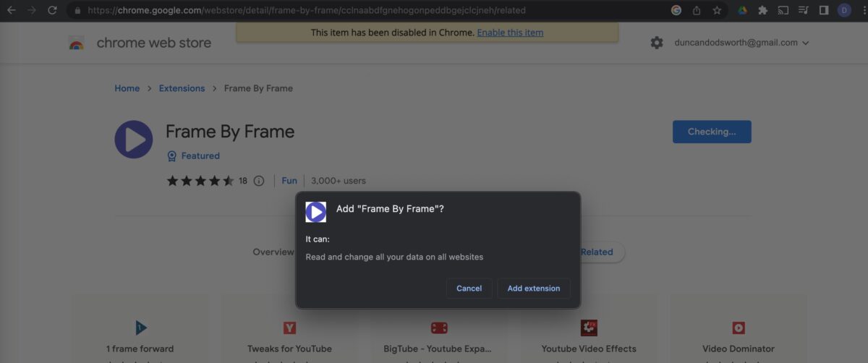Open the media controls icon
Image resolution: width=868 pixels, height=363 pixels.
click(804, 10)
